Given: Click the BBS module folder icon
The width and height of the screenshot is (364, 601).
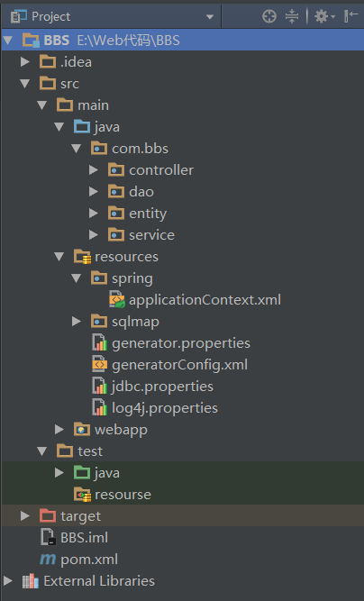Looking at the screenshot, I should coord(31,40).
